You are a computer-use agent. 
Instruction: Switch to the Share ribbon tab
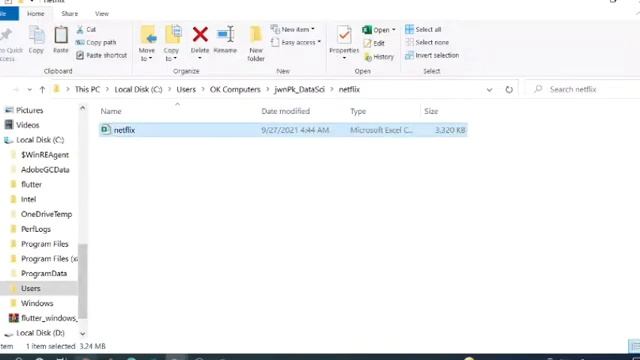pyautogui.click(x=69, y=13)
